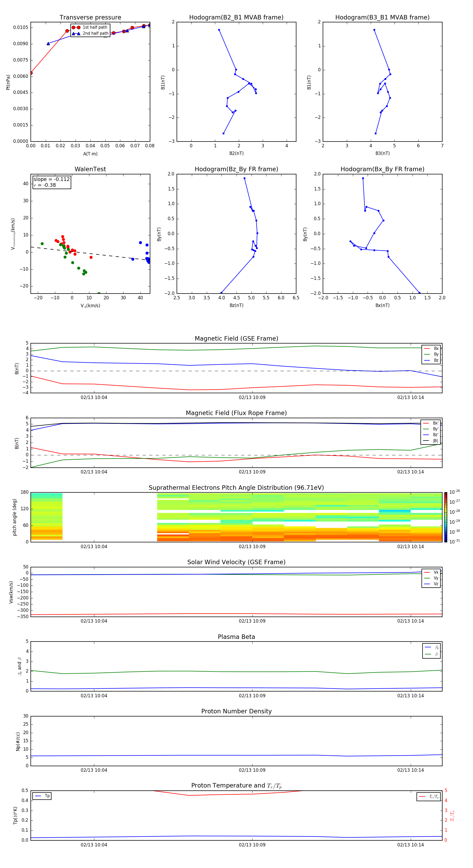Click '02/13 10:09' tick under Flux Rope panel
This screenshot has height=868, width=473.
(252, 472)
